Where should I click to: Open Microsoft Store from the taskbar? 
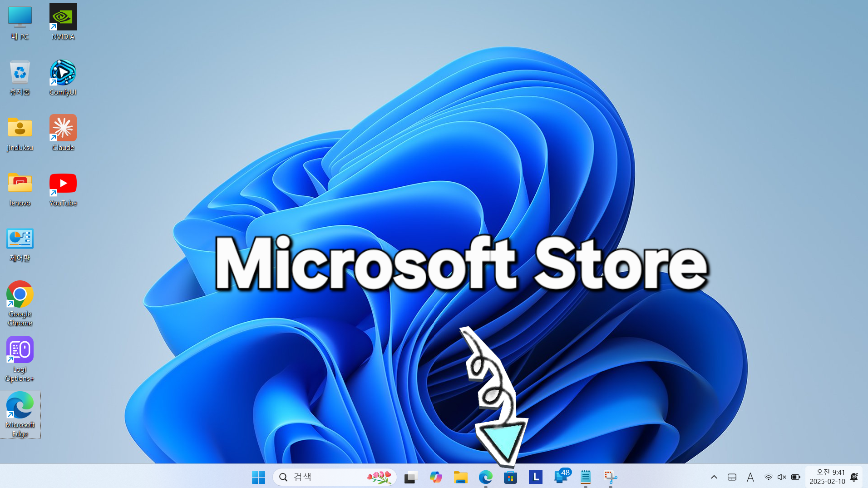[511, 477]
